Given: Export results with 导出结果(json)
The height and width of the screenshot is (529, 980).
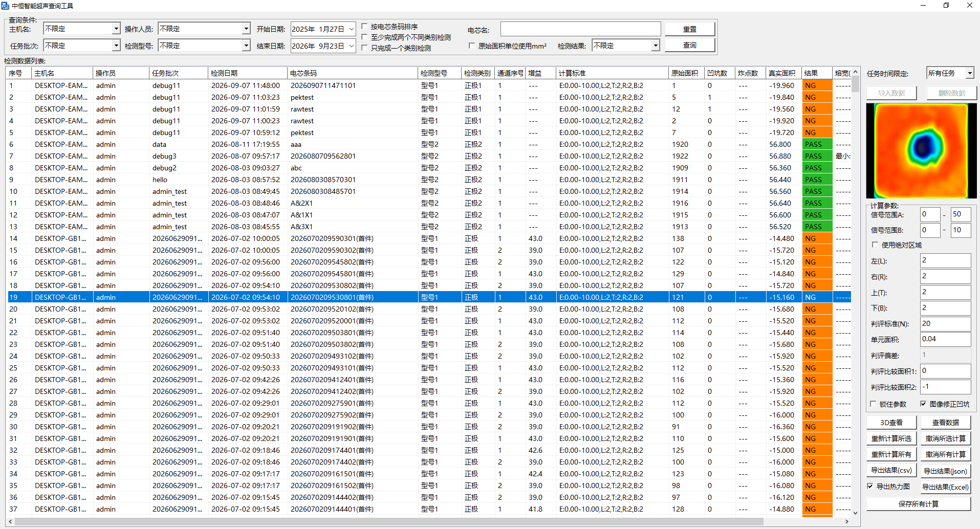Looking at the screenshot, I should 945,471.
